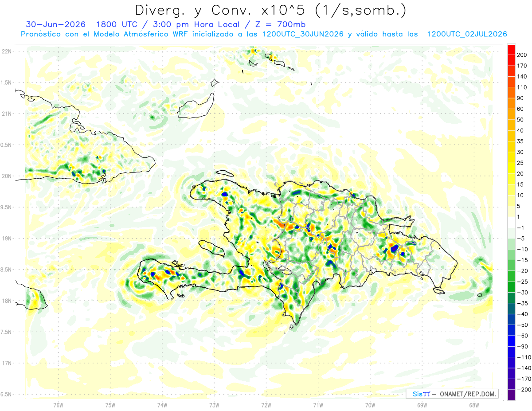Click the dark purple swatch below -200
532x411 pixels.
(x=511, y=395)
